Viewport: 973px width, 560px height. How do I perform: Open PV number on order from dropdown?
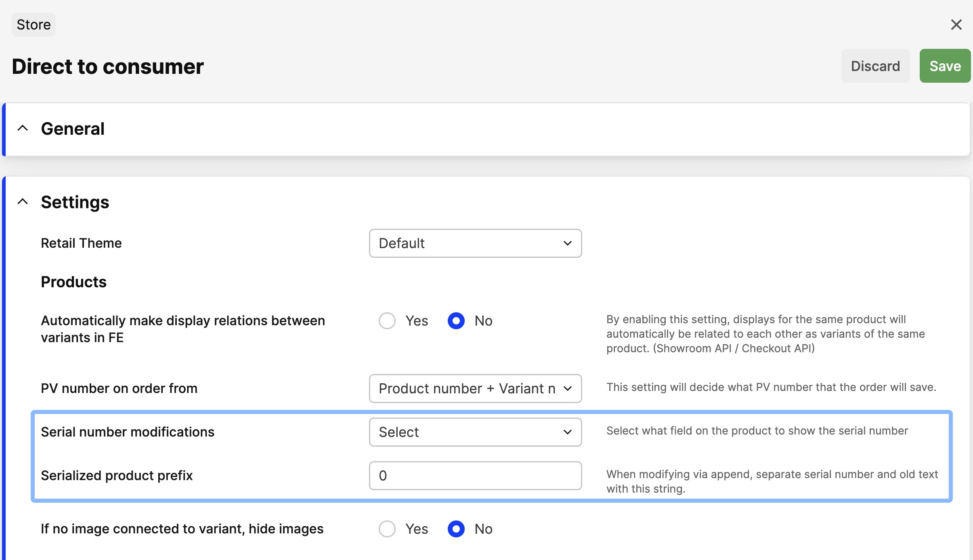coord(475,389)
